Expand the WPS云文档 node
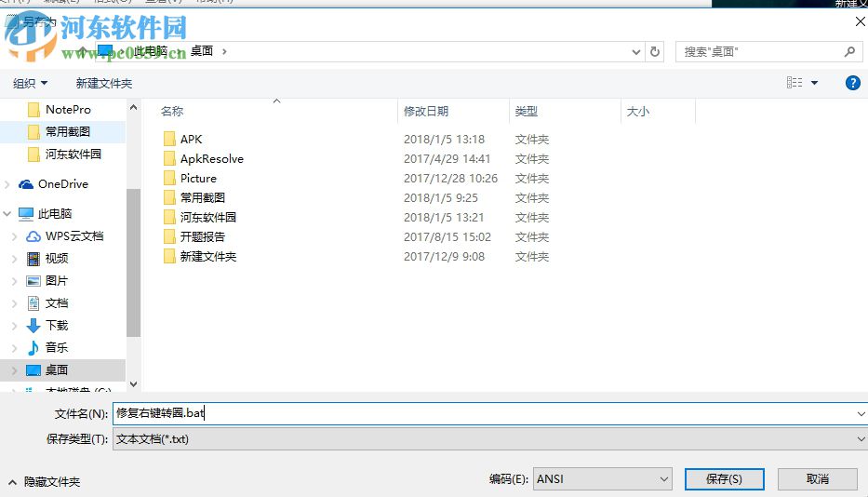This screenshot has height=497, width=868. point(14,236)
